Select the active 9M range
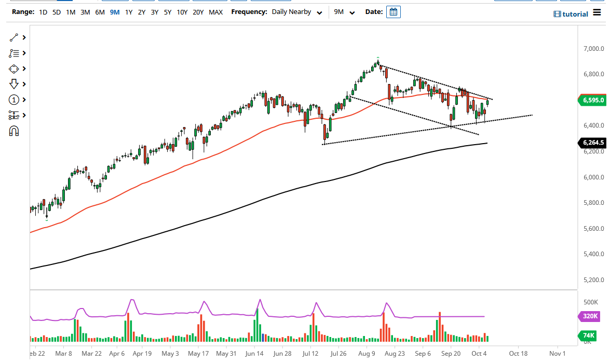 (115, 12)
